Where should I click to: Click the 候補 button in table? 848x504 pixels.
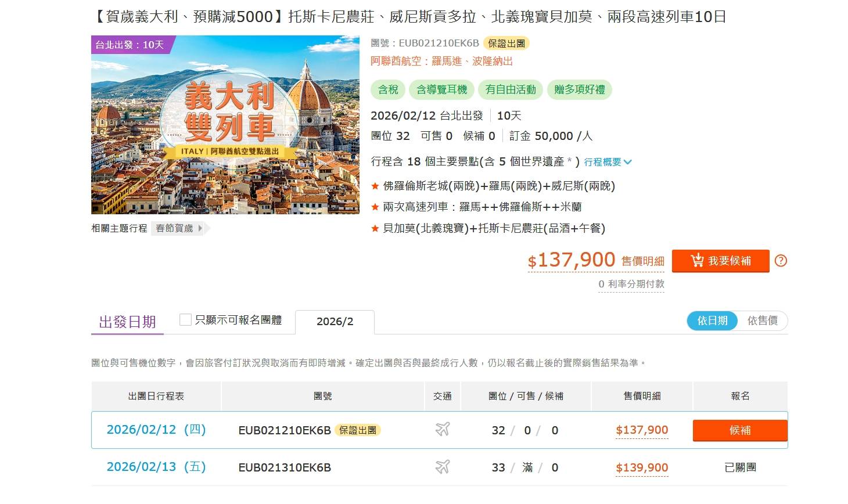coord(739,430)
